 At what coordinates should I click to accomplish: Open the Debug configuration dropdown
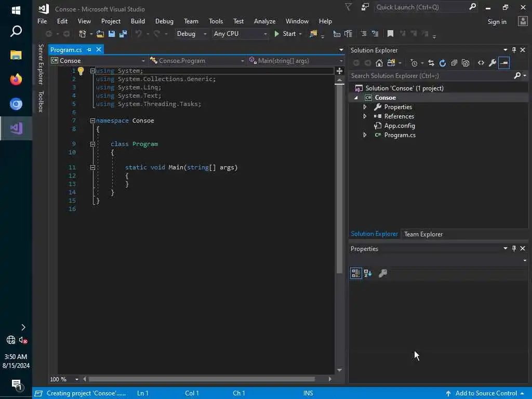(191, 34)
